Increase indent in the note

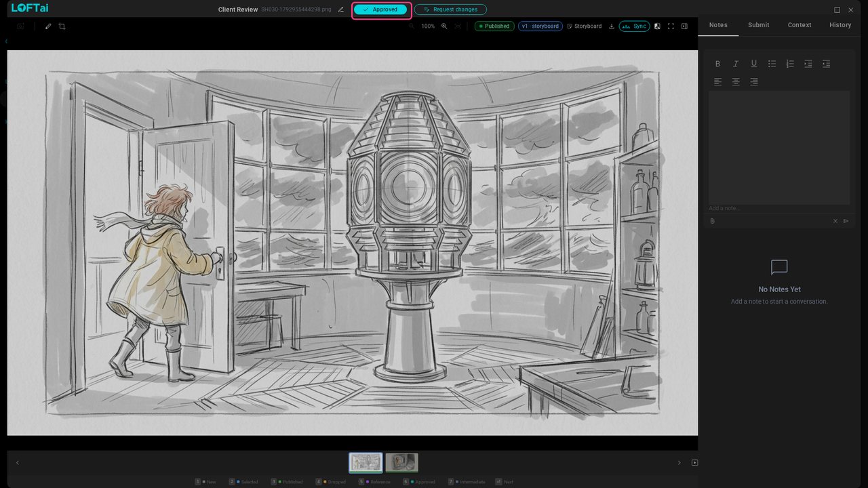point(808,64)
